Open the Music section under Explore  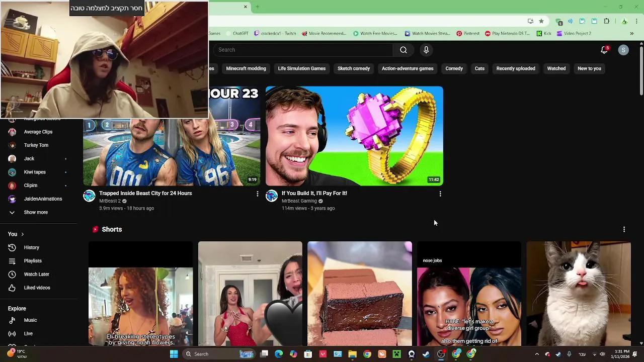point(30,320)
